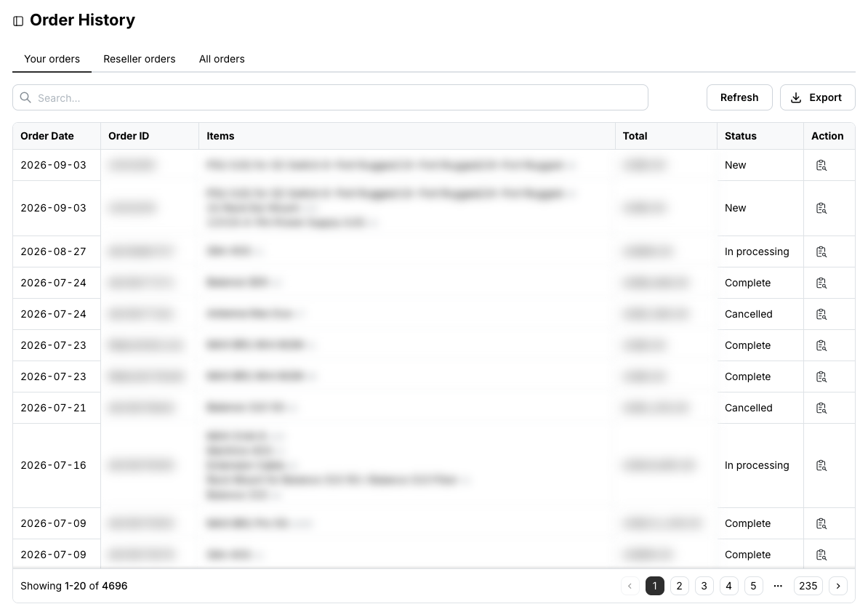The image size is (868, 612).
Task: Refresh the order list
Action: coord(739,98)
